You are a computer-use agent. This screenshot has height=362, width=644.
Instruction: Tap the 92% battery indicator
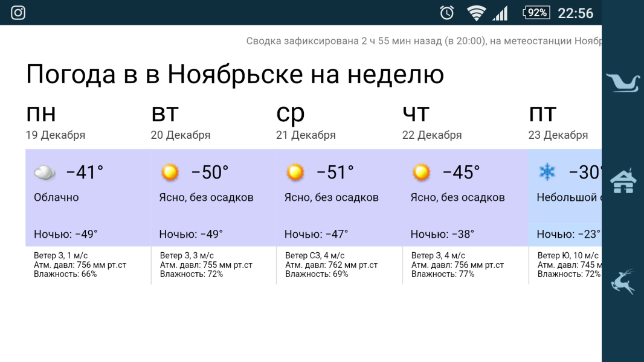pos(536,13)
